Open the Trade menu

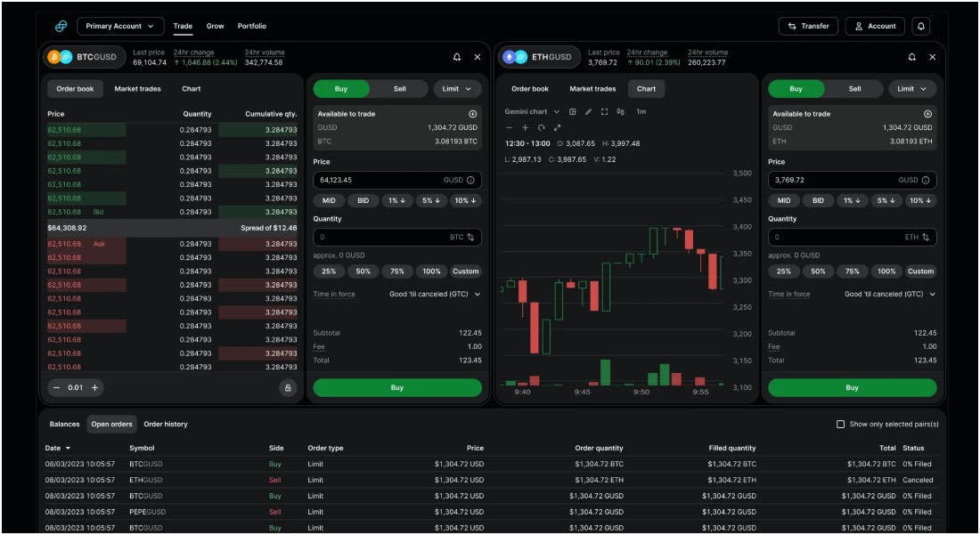[x=183, y=26]
